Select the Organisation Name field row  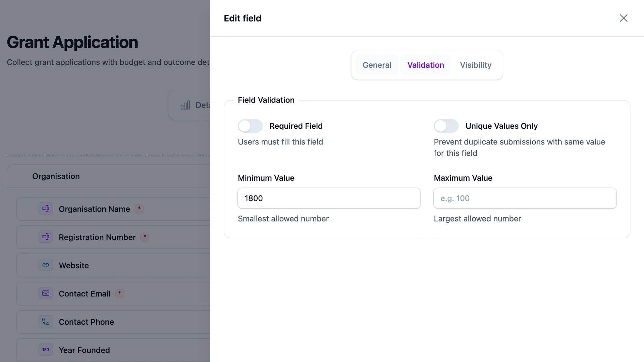coord(113,209)
